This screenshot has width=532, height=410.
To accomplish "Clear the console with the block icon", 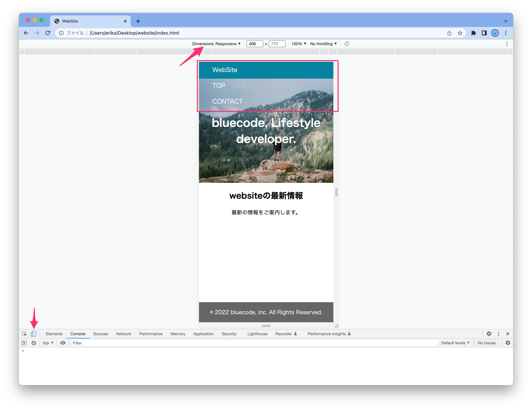I will coord(34,343).
